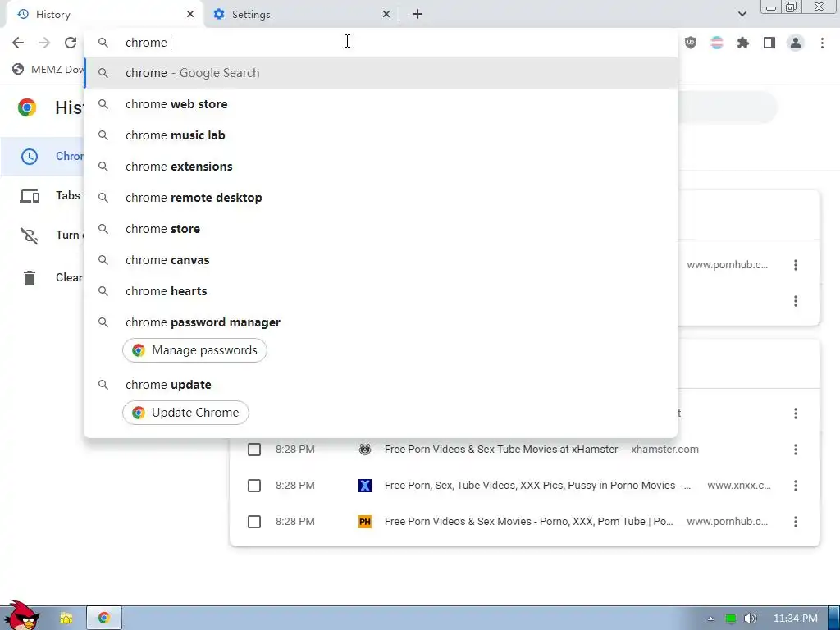840x630 pixels.
Task: Click the Chrome logo on History page
Action: (27, 107)
